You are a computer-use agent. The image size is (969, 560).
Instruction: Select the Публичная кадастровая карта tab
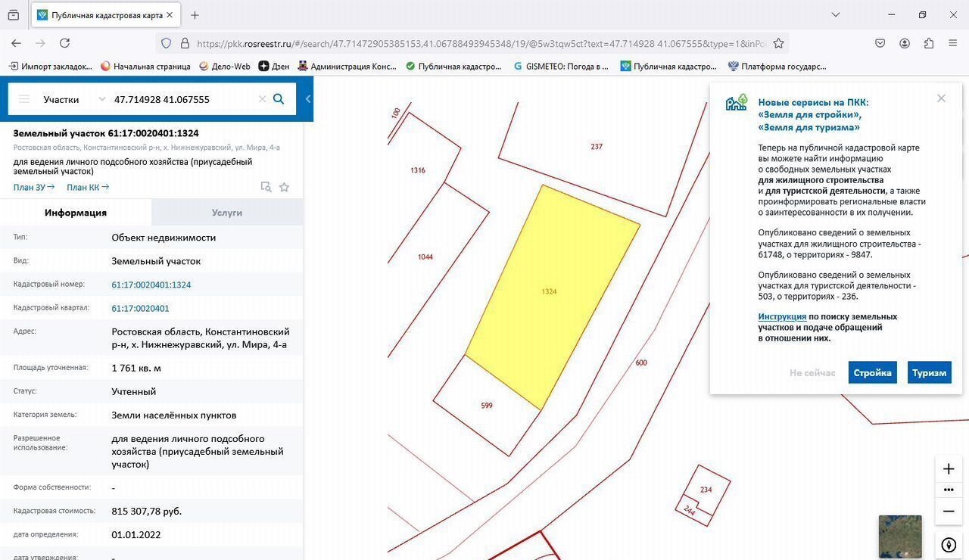pyautogui.click(x=105, y=15)
